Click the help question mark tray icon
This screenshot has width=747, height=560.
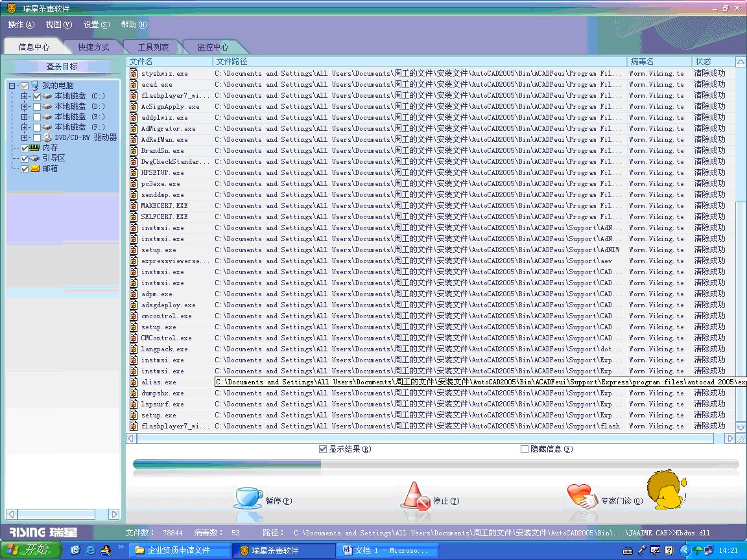pos(669,551)
